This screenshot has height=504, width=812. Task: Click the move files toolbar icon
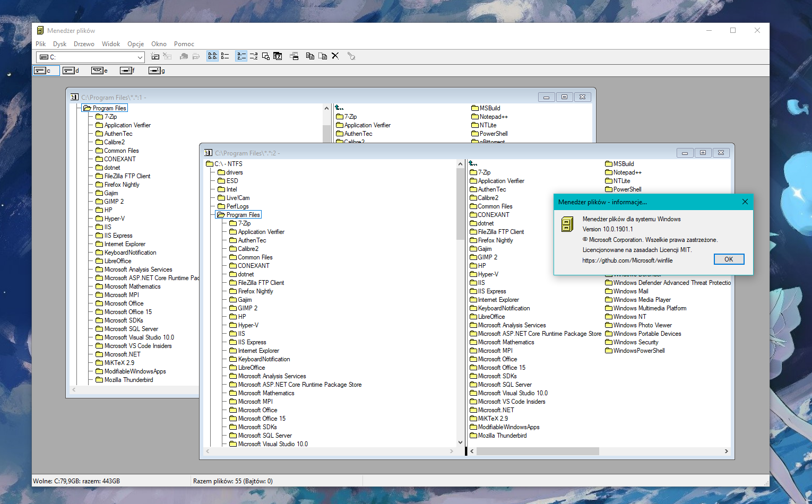(323, 56)
